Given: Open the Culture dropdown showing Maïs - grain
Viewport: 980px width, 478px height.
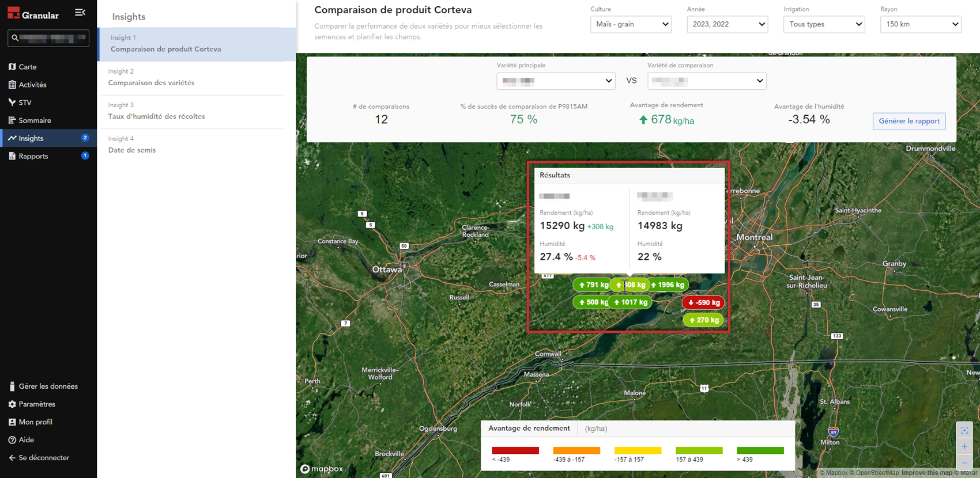Looking at the screenshot, I should click(631, 24).
